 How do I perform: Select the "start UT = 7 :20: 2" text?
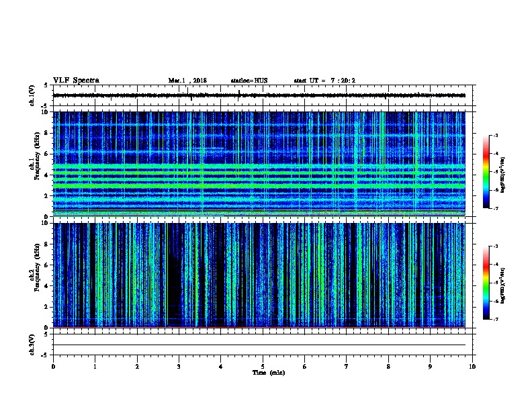(x=324, y=81)
